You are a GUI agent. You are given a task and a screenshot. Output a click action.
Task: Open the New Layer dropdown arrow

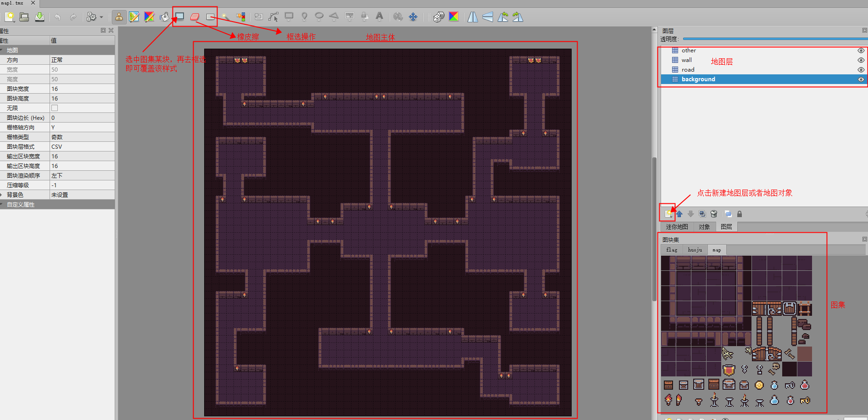pyautogui.click(x=673, y=217)
